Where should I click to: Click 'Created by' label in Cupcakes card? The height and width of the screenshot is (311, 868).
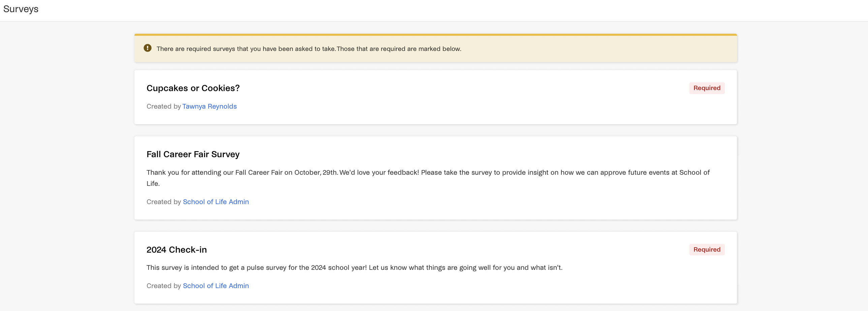click(x=164, y=106)
